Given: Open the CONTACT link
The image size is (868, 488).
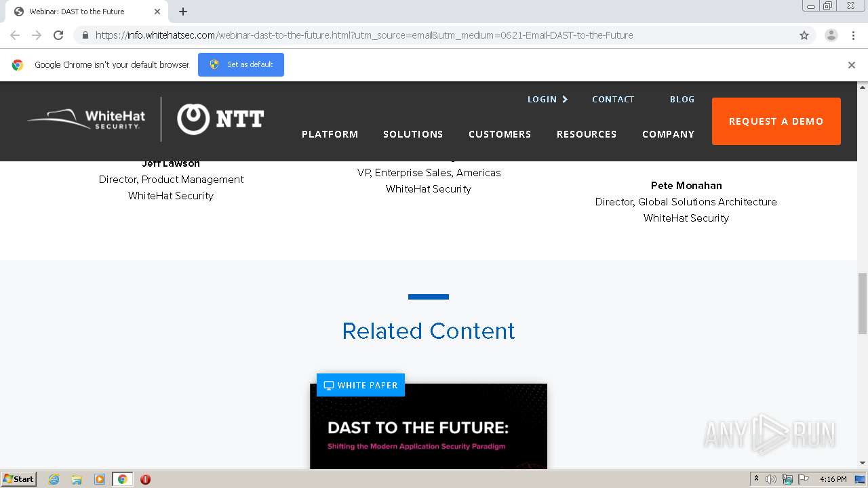Looking at the screenshot, I should pyautogui.click(x=613, y=99).
